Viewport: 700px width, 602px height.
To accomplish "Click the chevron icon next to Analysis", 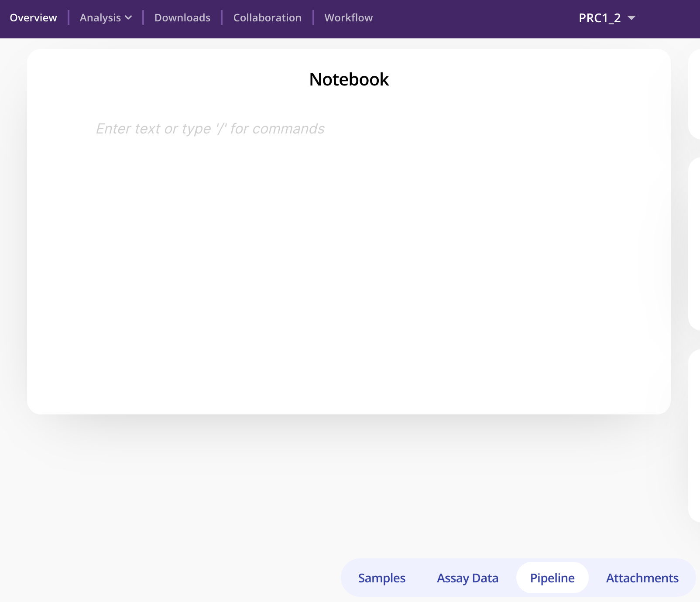I will [x=128, y=18].
